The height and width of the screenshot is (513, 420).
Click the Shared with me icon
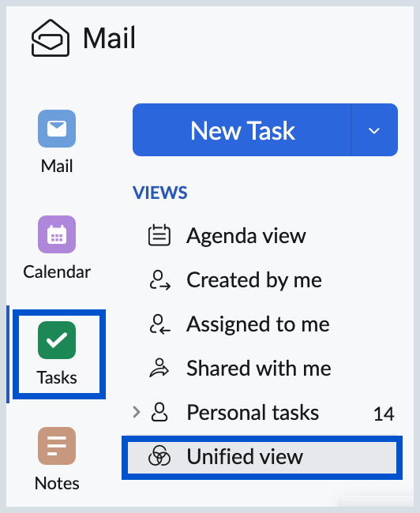(159, 368)
